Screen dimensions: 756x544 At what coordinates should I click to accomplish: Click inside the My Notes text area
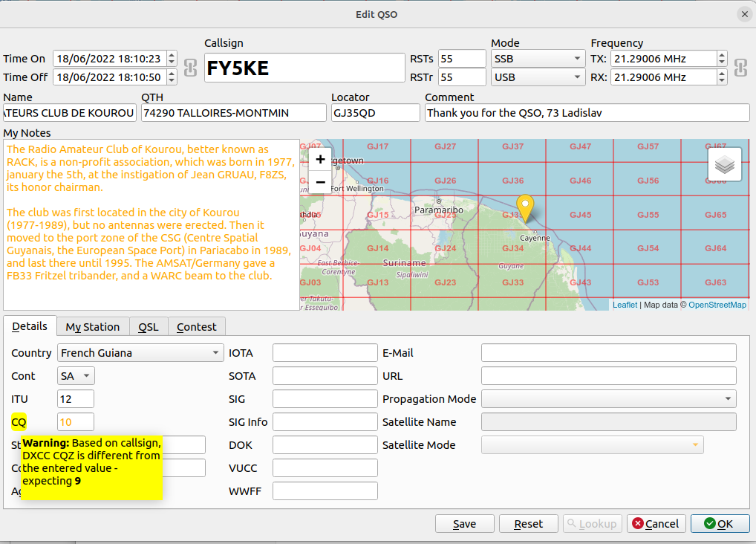click(151, 225)
